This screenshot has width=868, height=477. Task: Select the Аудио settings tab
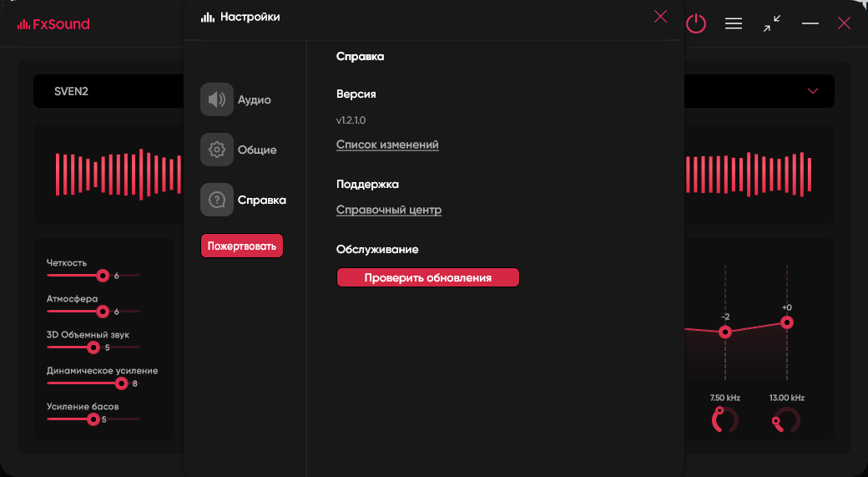click(254, 99)
